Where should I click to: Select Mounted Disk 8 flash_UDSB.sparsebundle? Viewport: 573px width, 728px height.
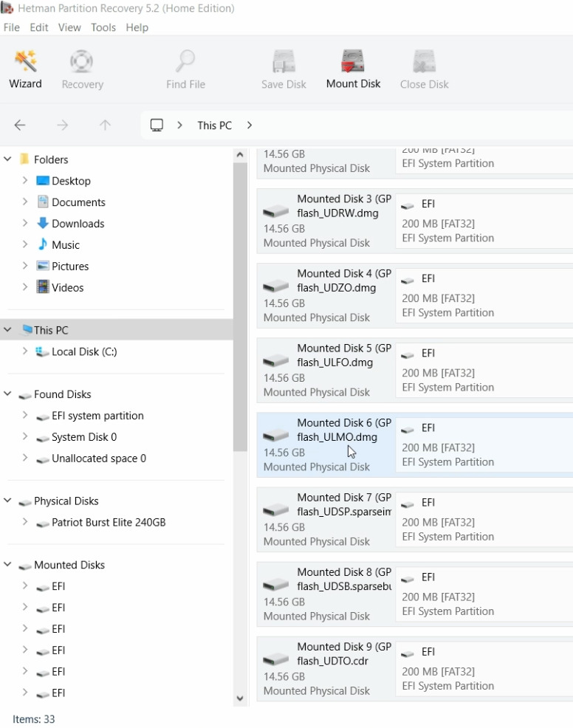325,594
